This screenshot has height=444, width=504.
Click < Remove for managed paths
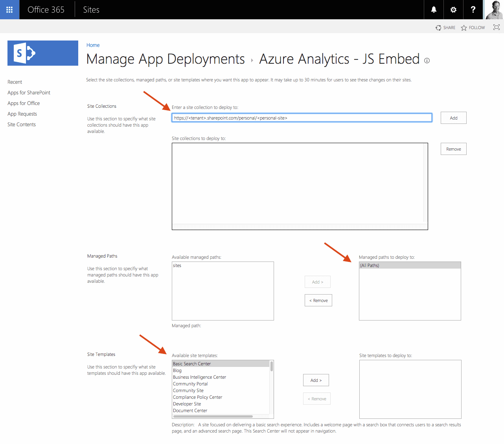coord(318,300)
